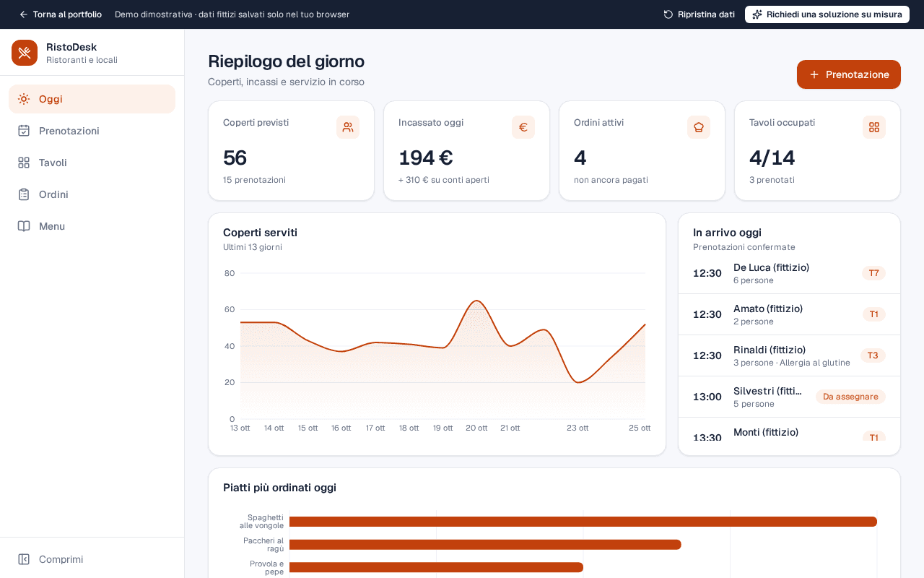Collapse the sidebar with Comprimi

coord(92,559)
